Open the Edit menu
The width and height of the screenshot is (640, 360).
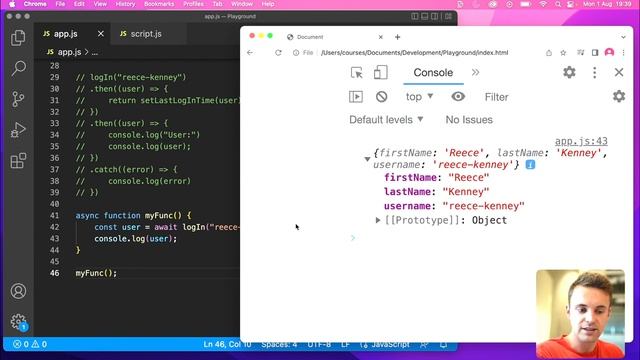[x=79, y=4]
